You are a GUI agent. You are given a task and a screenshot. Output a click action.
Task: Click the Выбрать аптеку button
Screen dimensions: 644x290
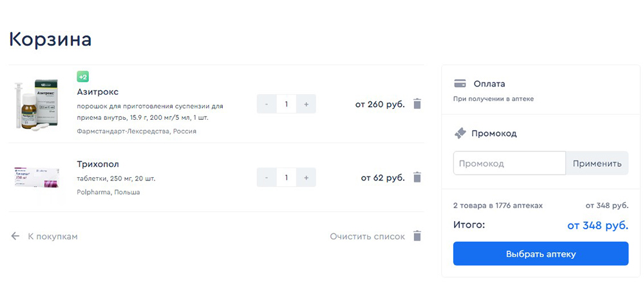(x=541, y=253)
